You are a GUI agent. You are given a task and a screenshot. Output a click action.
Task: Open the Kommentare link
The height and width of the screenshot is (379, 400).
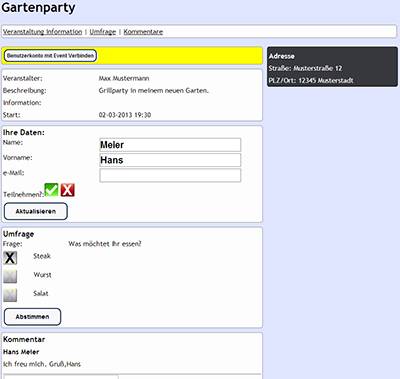tap(143, 32)
